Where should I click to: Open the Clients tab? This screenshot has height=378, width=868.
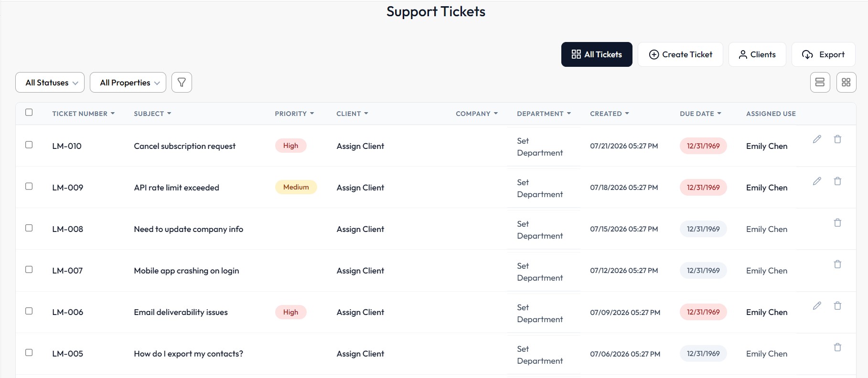757,54
